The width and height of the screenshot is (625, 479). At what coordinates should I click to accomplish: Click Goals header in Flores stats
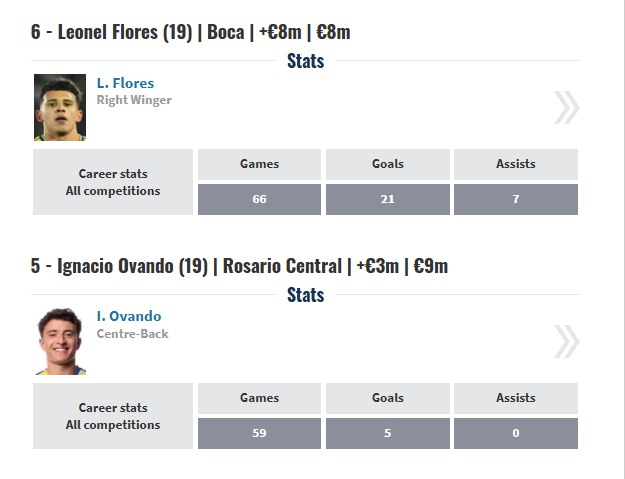[387, 164]
